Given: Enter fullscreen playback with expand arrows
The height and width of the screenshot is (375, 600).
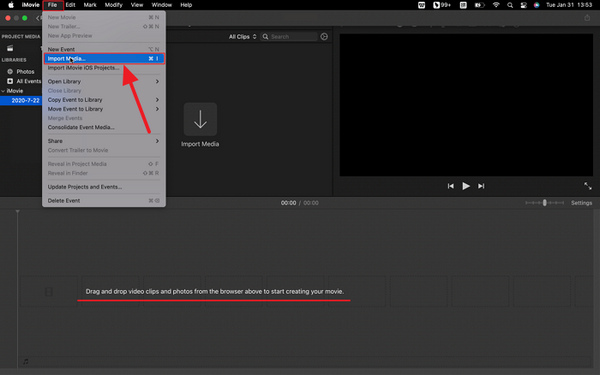Looking at the screenshot, I should tap(588, 186).
